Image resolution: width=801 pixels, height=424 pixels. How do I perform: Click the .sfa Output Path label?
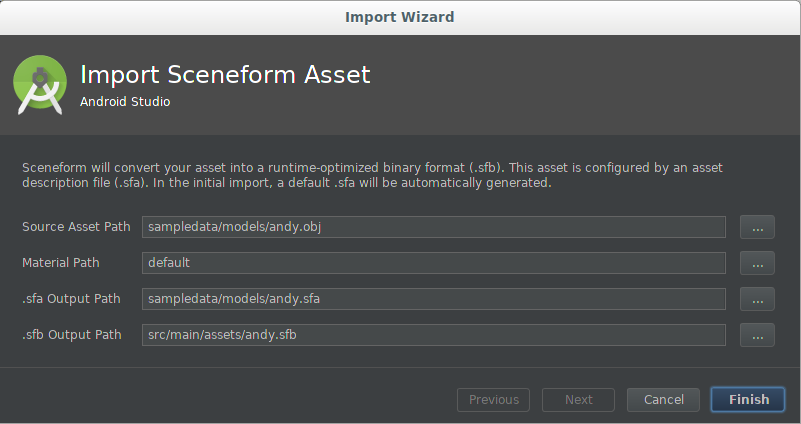71,299
